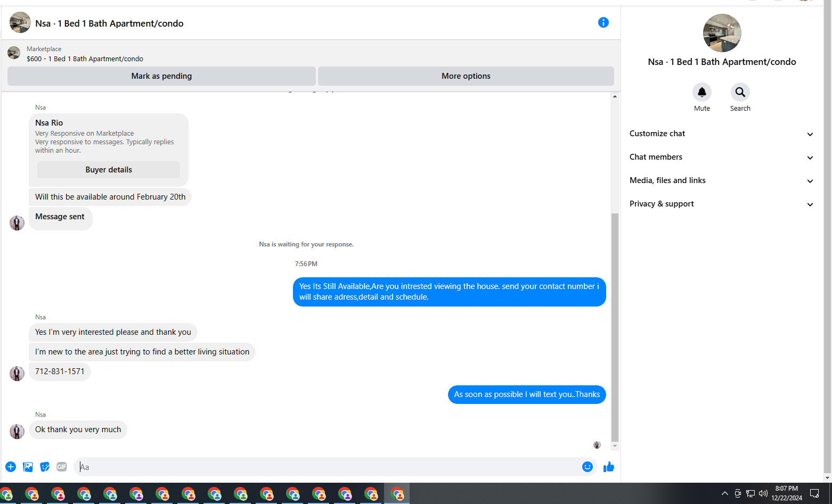Image resolution: width=832 pixels, height=504 pixels.
Task: Click 'I'm new to the area' message bubble
Action: point(142,352)
